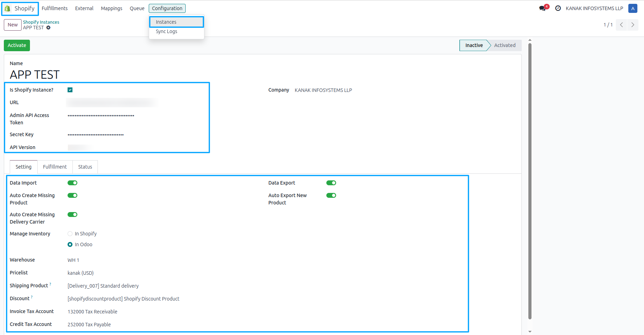This screenshot has width=644, height=335.
Task: Click the 1 / 1 pager counter
Action: [608, 25]
